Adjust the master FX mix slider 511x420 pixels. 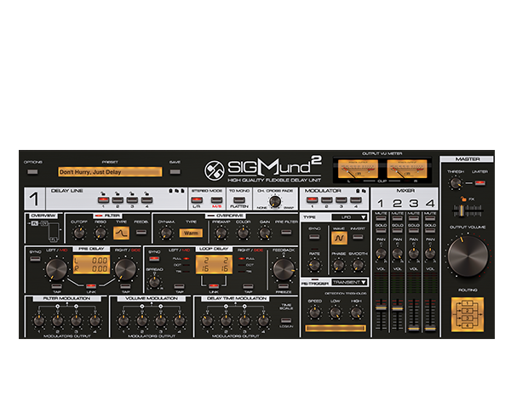coord(462,210)
